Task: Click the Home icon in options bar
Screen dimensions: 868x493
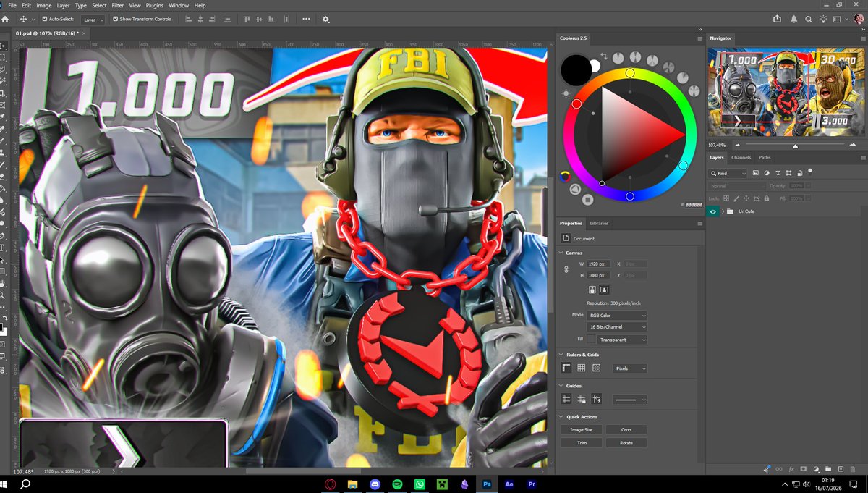Action: (6, 20)
